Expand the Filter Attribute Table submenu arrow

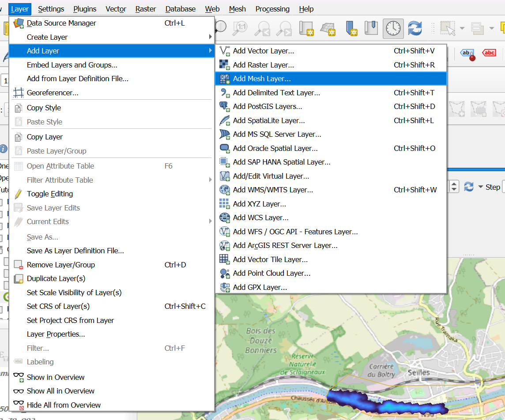coord(210,180)
